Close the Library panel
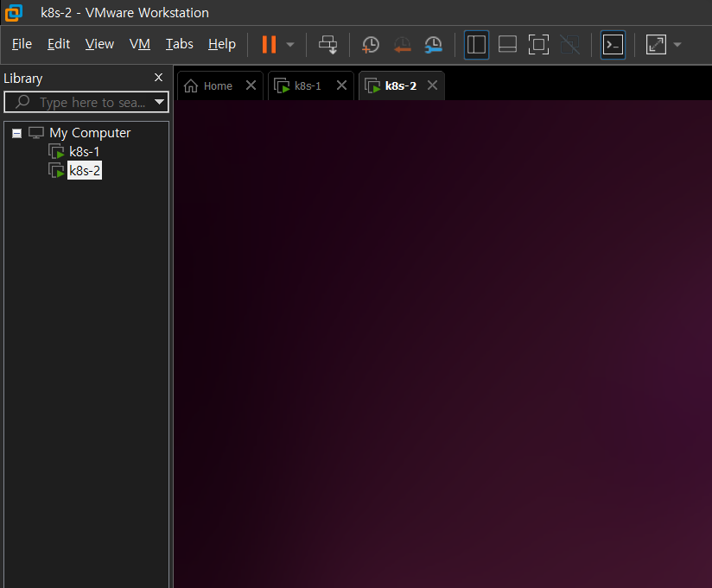712x588 pixels. (x=158, y=78)
